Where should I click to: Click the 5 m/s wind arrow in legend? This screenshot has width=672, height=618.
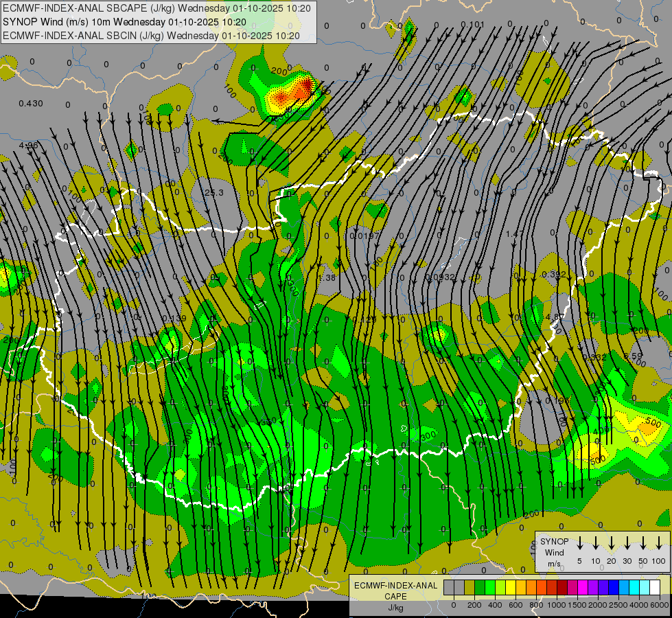click(580, 543)
